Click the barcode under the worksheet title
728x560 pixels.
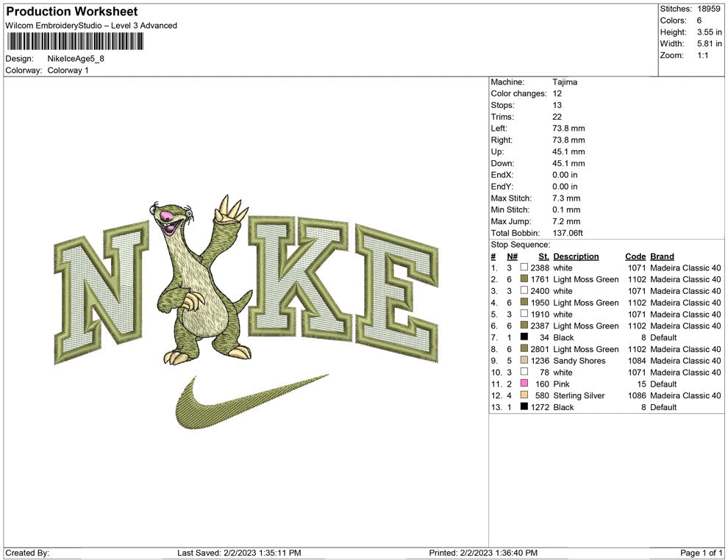75,41
